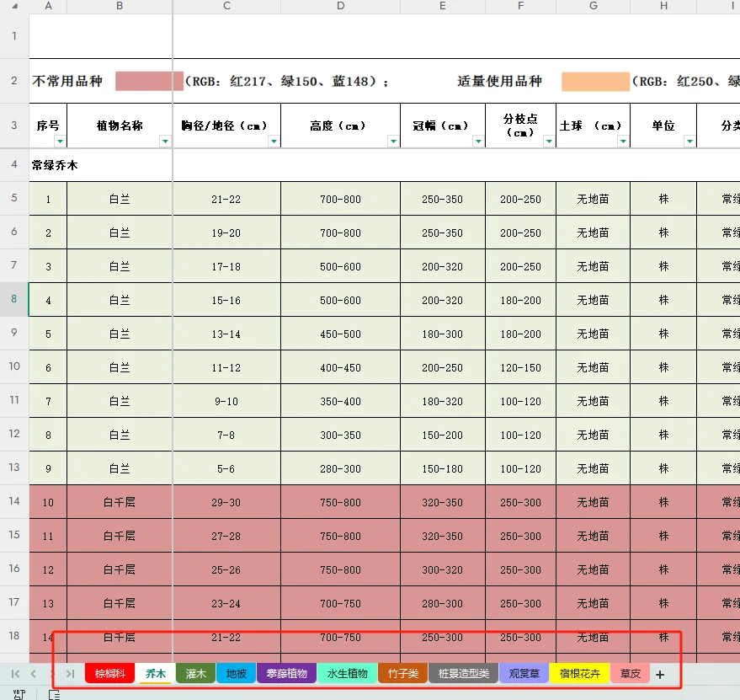
Task: Click the 高度 (cm) header cell
Action: pos(340,126)
